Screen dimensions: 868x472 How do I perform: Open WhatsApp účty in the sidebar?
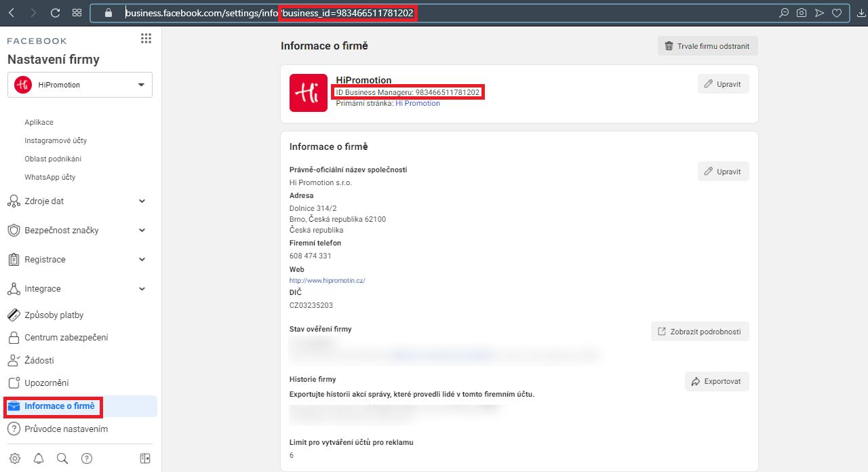(x=50, y=177)
